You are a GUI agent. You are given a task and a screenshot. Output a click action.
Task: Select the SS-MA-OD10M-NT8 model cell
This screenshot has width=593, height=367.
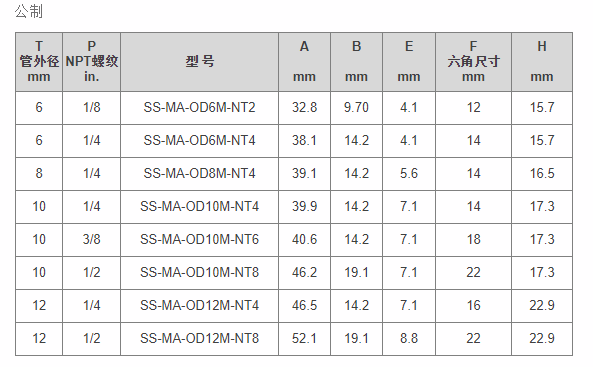[199, 272]
